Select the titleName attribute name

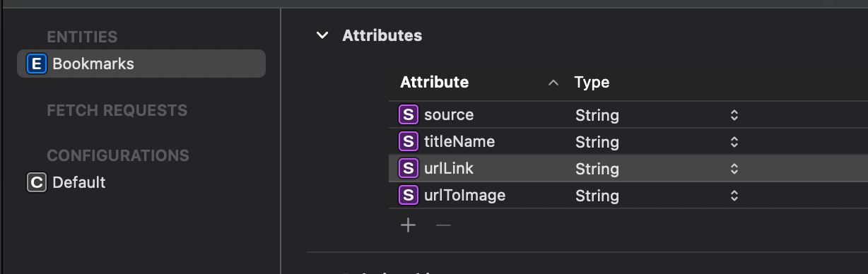click(x=459, y=142)
